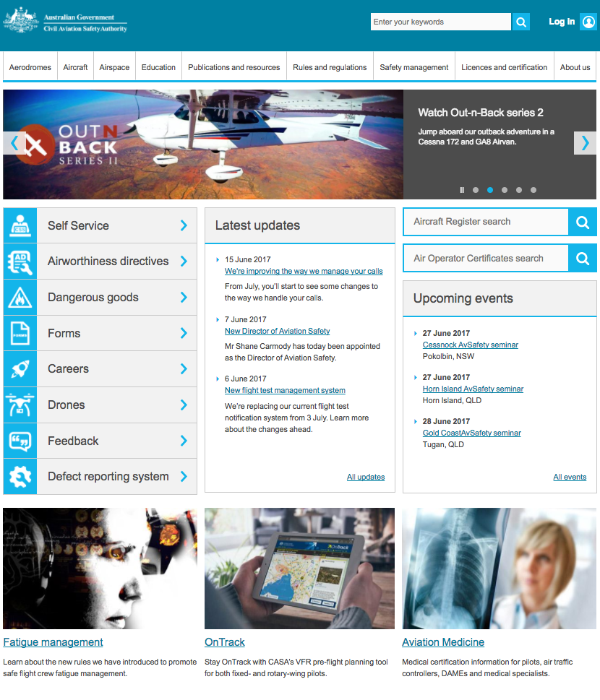Click the Self Service counter icon

tap(20, 225)
